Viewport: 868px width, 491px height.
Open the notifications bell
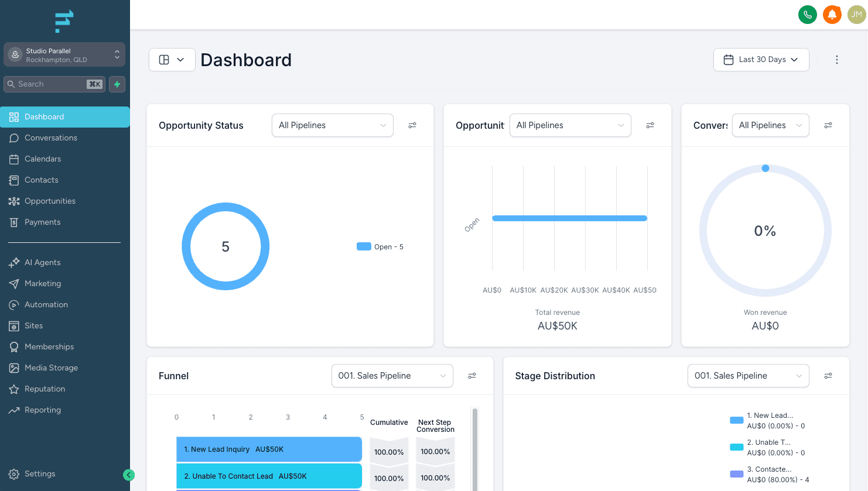click(x=832, y=15)
